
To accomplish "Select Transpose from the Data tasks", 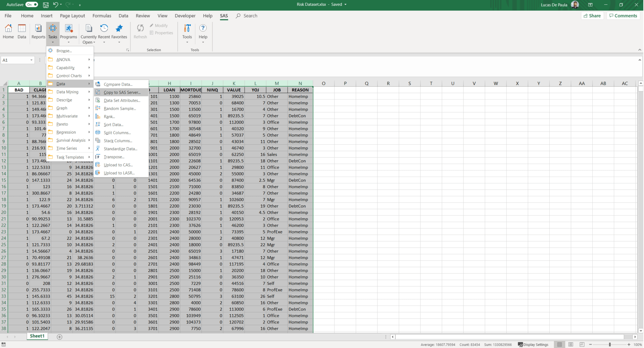I will [114, 157].
